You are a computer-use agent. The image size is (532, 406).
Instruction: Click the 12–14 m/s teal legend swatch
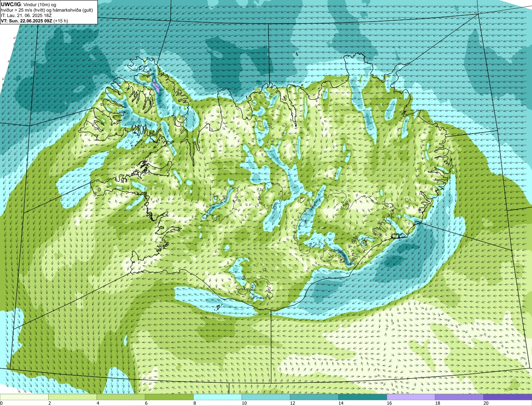pyautogui.click(x=314, y=397)
